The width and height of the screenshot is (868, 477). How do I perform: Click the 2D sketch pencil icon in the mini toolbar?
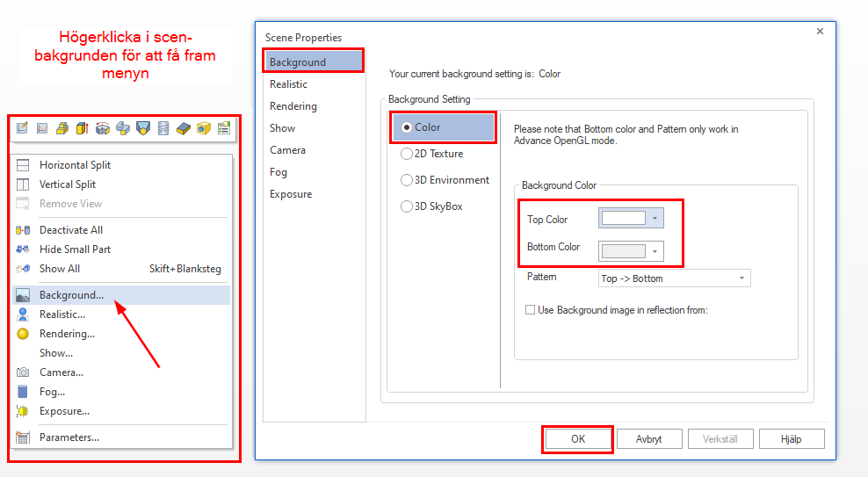[22, 128]
